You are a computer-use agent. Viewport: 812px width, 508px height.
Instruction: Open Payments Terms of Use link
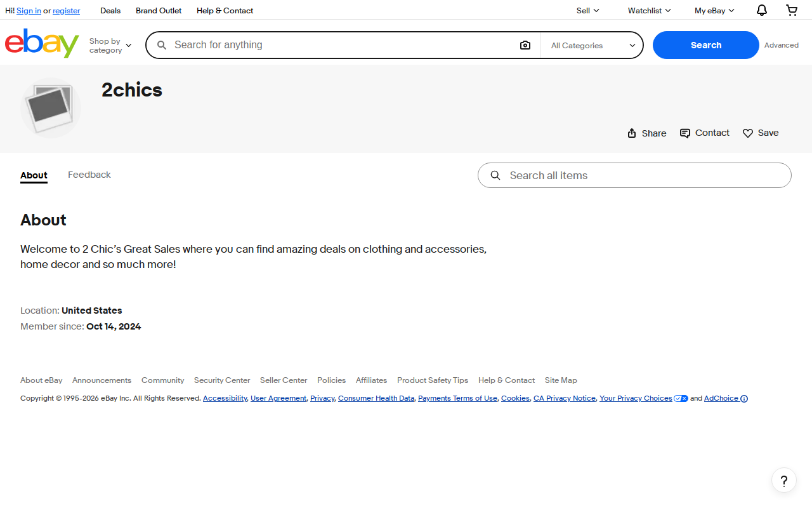click(457, 399)
